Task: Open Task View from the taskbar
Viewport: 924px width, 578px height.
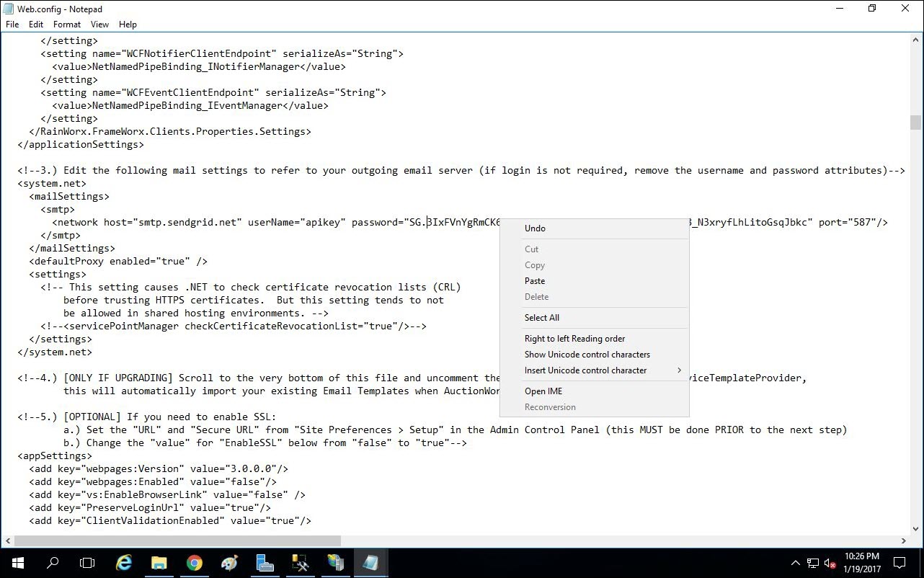Action: click(87, 563)
